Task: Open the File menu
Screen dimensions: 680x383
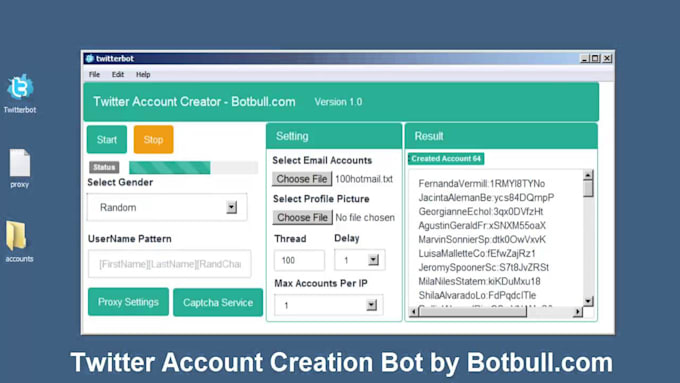Action: pyautogui.click(x=94, y=75)
